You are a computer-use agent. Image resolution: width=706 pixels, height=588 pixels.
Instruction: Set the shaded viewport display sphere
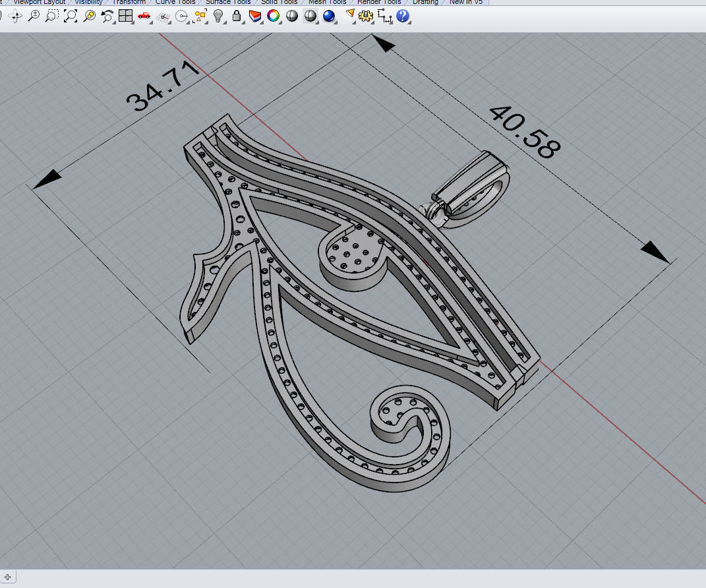click(292, 16)
